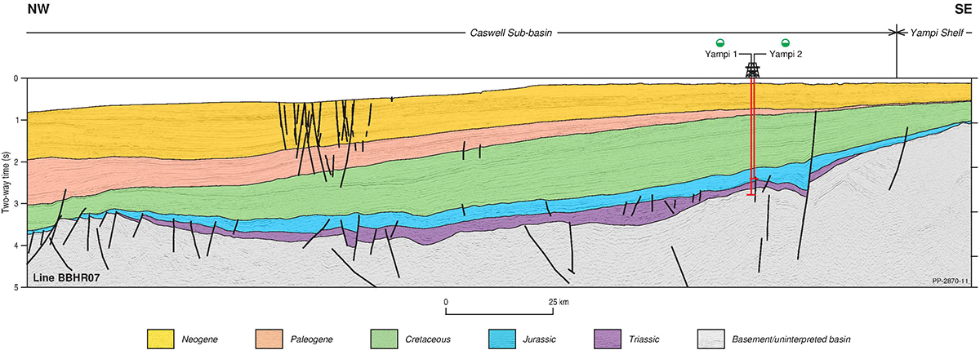
Task: Click the green well symbol above Yampi 1
Action: pos(720,42)
